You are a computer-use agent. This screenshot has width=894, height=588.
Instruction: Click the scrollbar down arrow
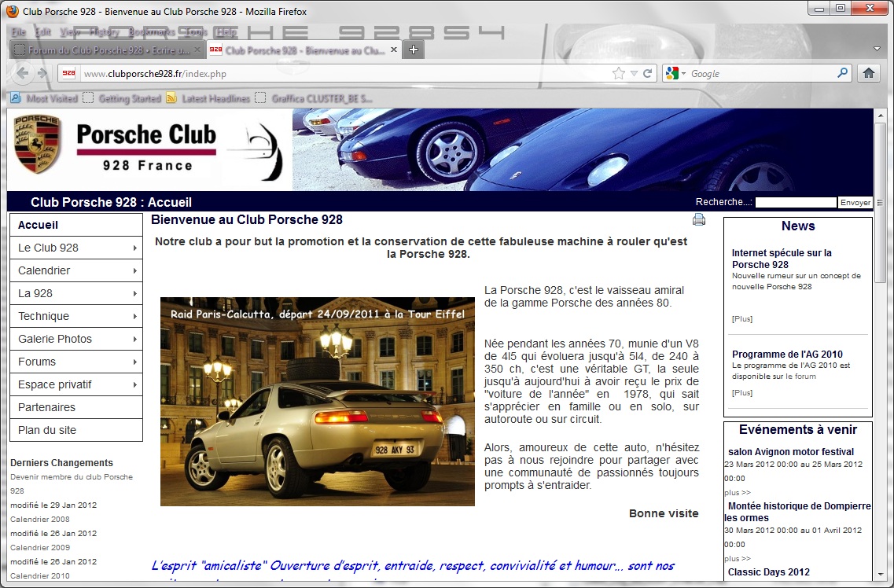881,575
